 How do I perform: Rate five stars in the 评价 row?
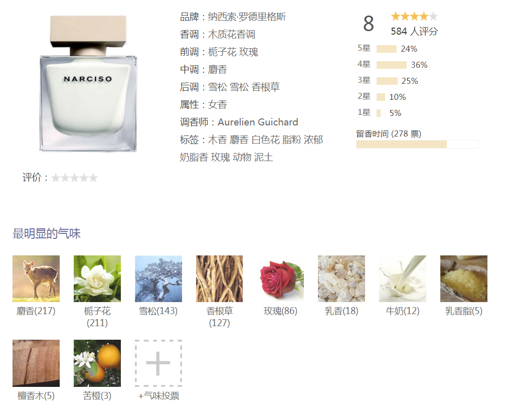[x=93, y=178]
